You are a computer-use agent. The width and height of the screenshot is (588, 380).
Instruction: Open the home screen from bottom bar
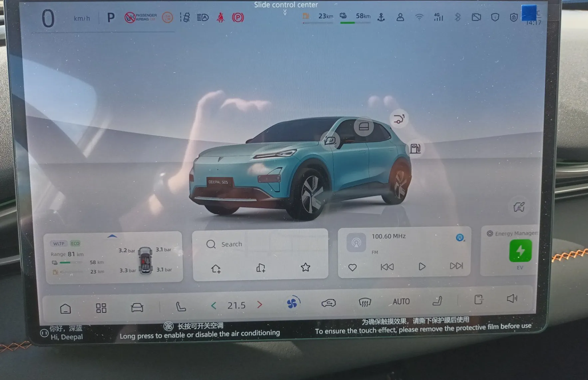click(x=66, y=308)
